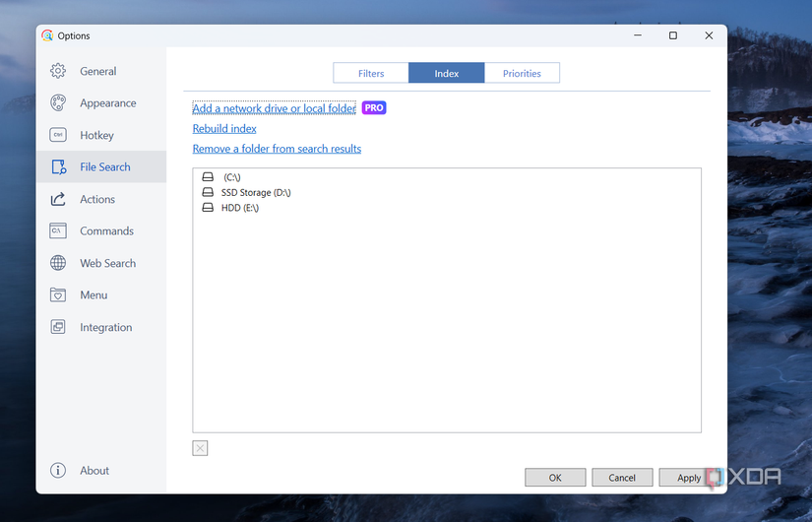The width and height of the screenshot is (812, 522).
Task: Open the Actions share-arrow icon
Action: 58,199
